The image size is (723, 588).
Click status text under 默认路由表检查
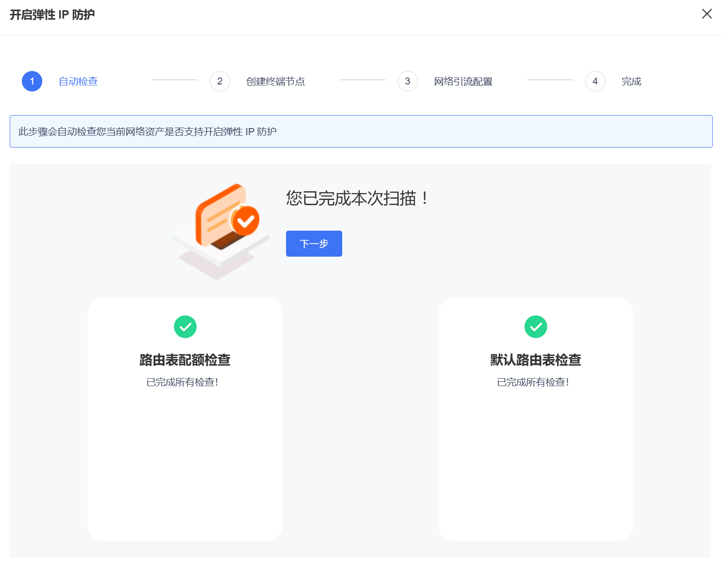click(533, 382)
